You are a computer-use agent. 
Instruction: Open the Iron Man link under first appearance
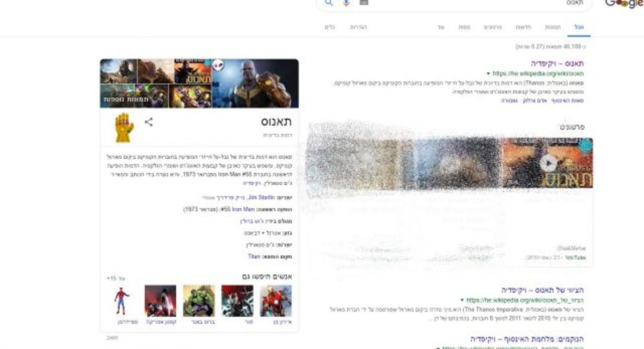coord(243,209)
